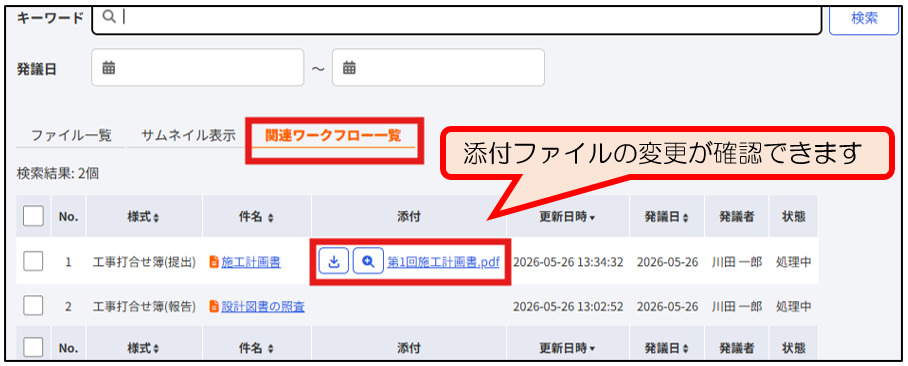Viewport: 908px width, 366px height.
Task: Check the select-all checkbox in the bottom header
Action: (33, 347)
